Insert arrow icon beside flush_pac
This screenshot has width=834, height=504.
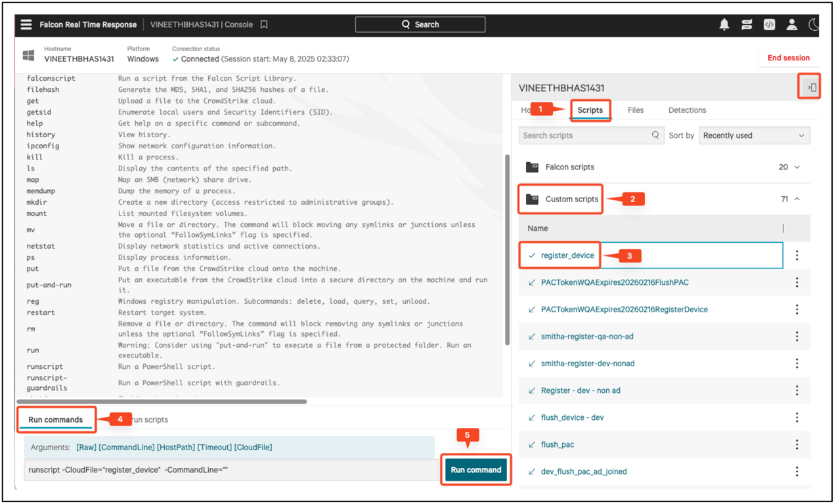tap(532, 444)
